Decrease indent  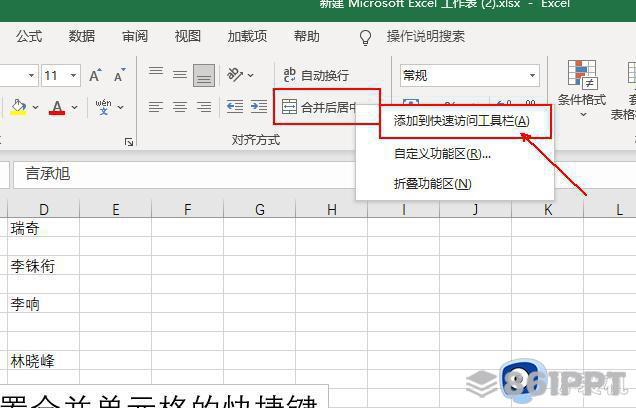click(235, 107)
